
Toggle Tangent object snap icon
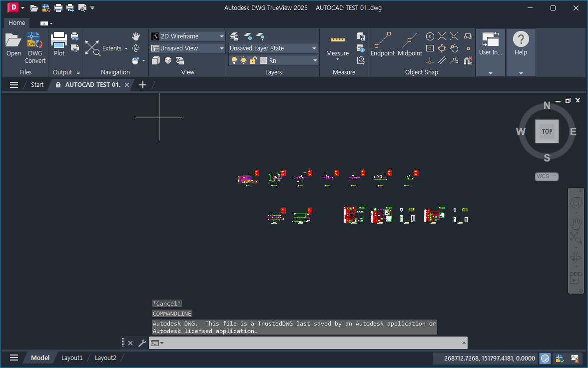coord(454,48)
